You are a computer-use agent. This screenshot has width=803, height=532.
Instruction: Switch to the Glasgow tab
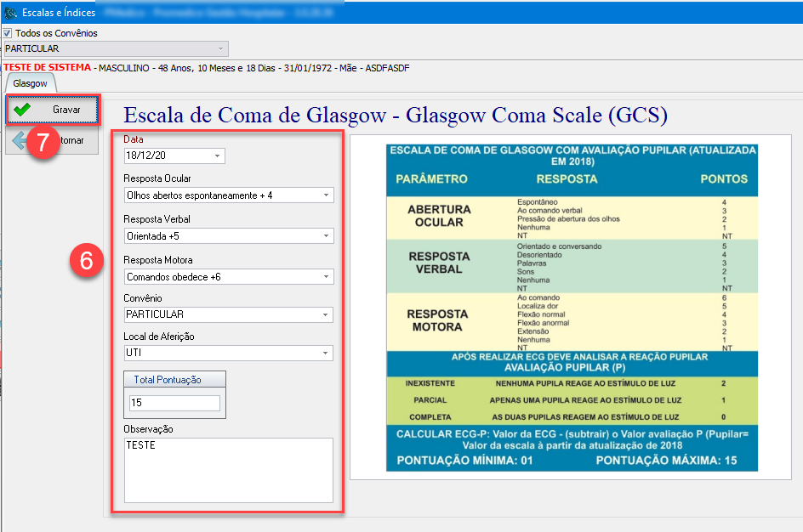coord(30,83)
